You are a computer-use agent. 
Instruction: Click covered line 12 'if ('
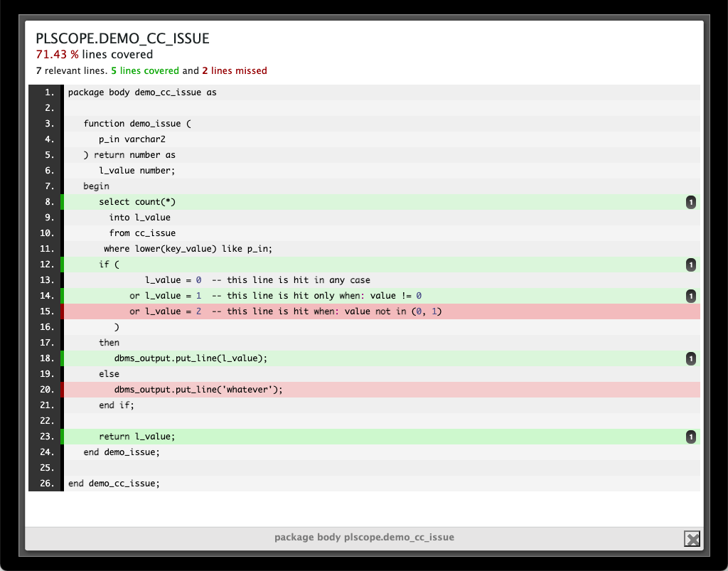point(109,265)
